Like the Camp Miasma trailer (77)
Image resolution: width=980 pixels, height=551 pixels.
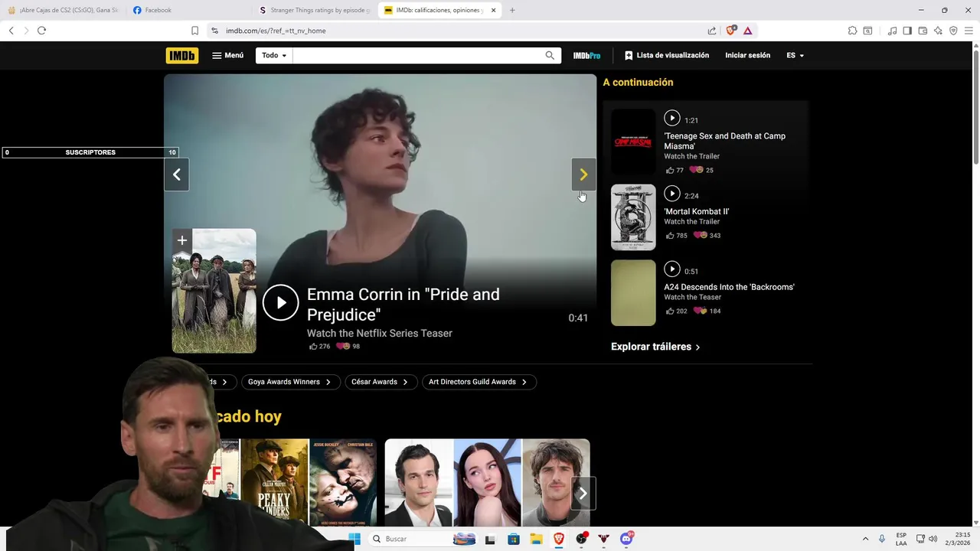(x=675, y=170)
